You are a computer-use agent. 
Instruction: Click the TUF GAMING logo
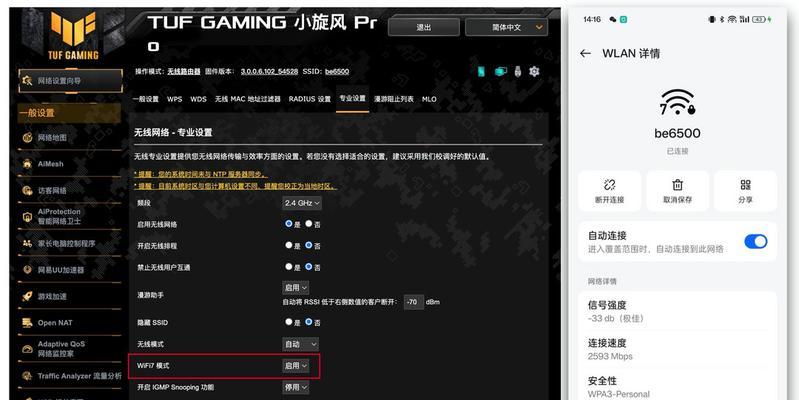coord(73,35)
